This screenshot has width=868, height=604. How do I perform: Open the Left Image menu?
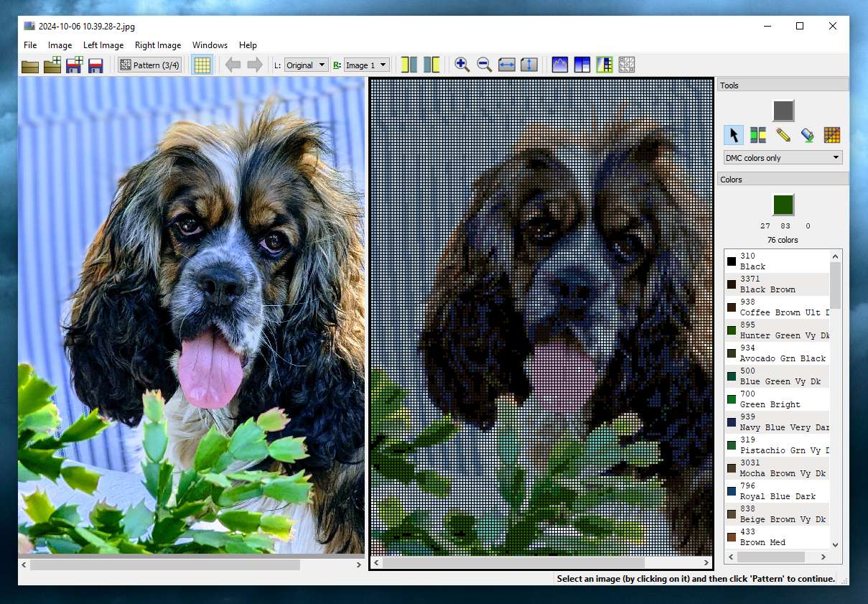point(103,45)
